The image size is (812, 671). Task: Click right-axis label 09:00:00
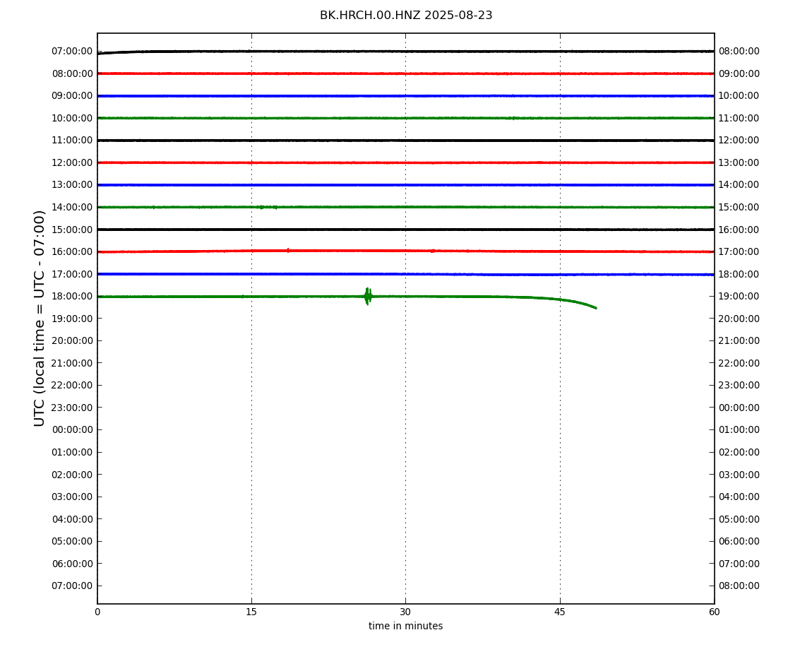[x=739, y=73]
